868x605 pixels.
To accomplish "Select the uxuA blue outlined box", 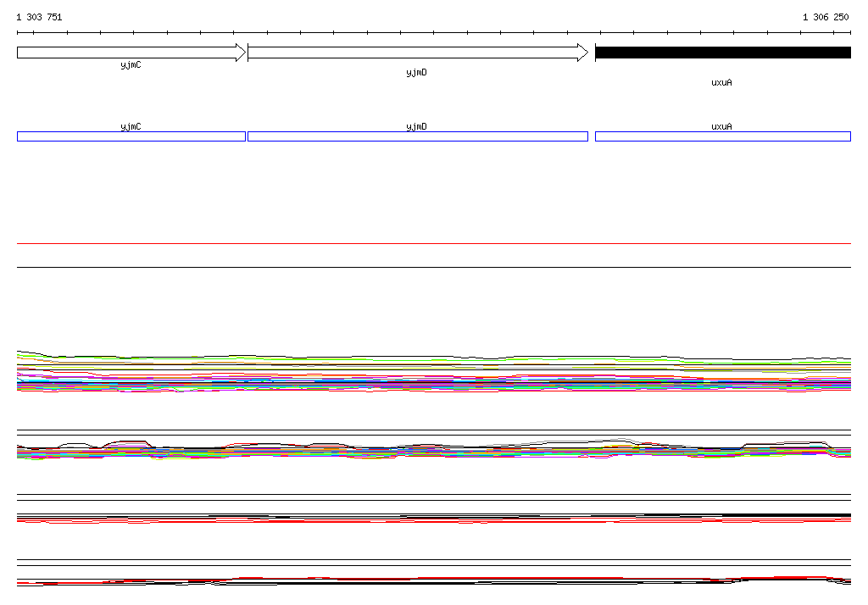I will tap(722, 136).
